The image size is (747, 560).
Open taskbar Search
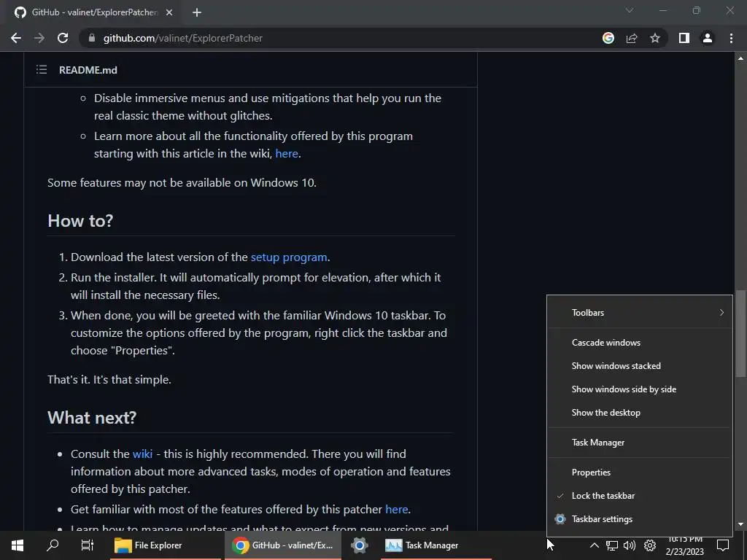pyautogui.click(x=53, y=545)
